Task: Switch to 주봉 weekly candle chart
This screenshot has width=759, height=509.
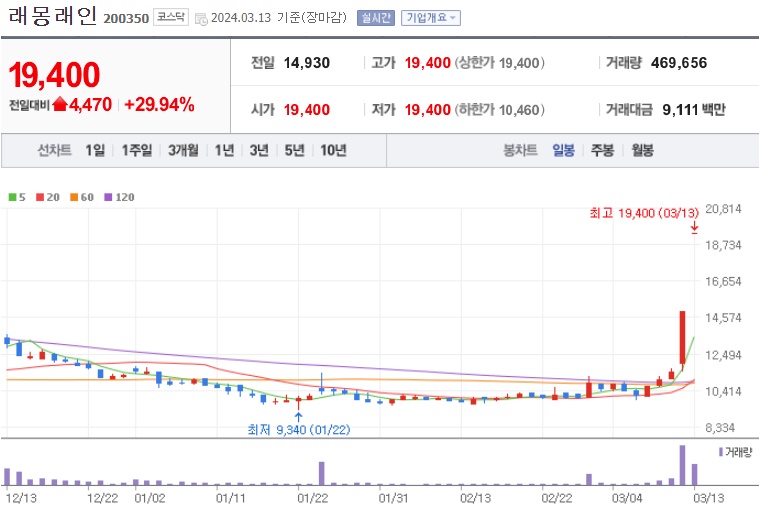Action: click(603, 150)
